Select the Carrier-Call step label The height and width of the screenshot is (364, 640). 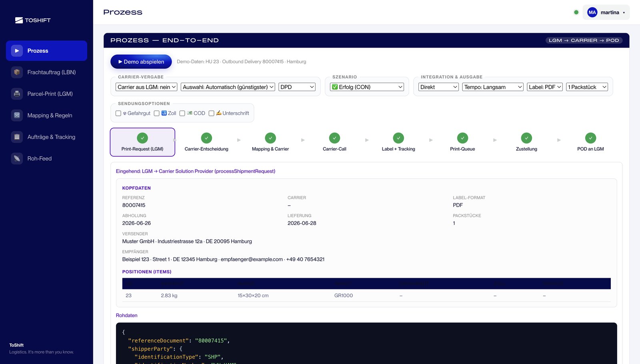(x=334, y=149)
